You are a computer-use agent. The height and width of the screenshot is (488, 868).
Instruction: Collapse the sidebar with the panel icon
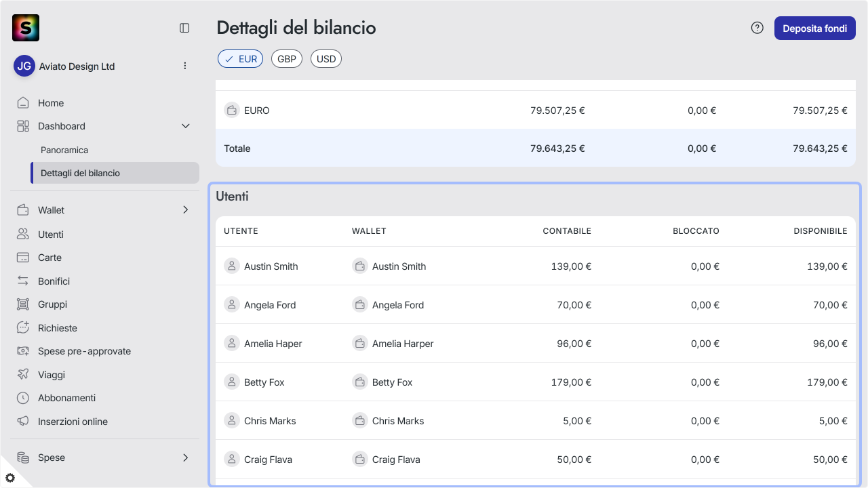coord(184,28)
